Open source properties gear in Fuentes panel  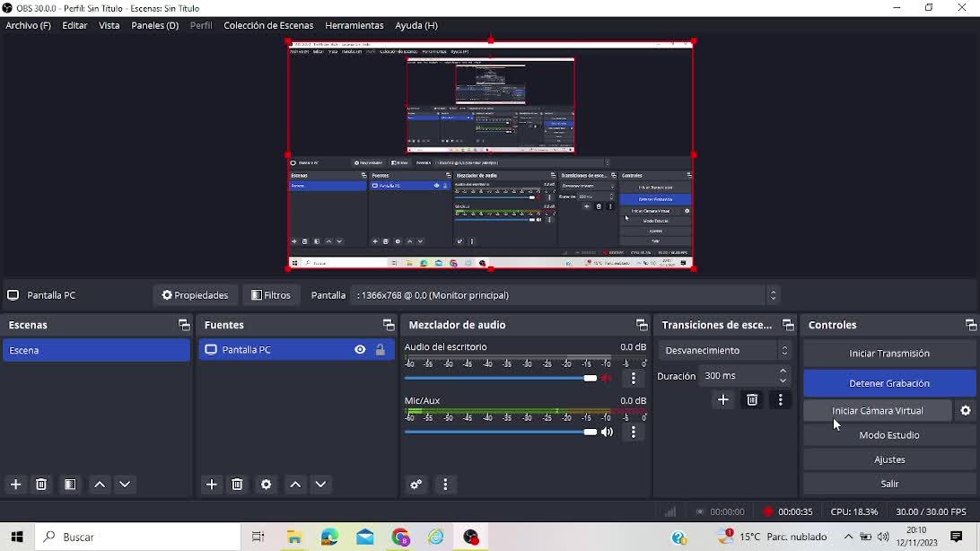point(267,485)
